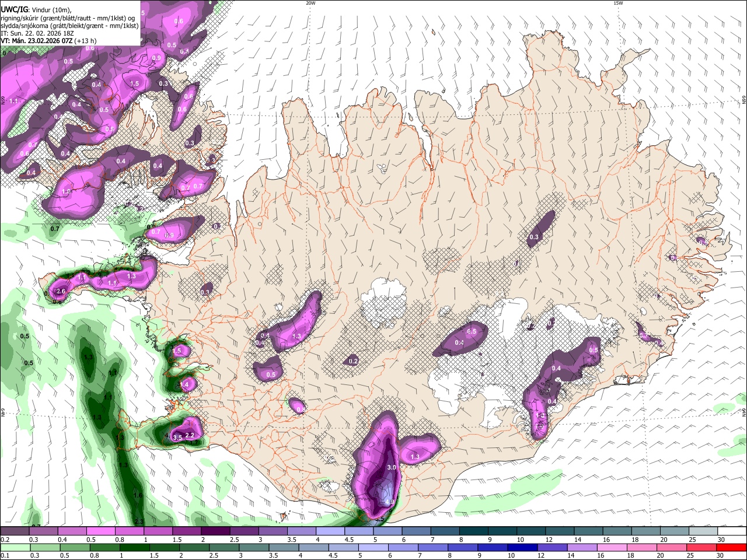Click the '0.2' snowfall value on the map
747x560 pixels.
tap(352, 362)
